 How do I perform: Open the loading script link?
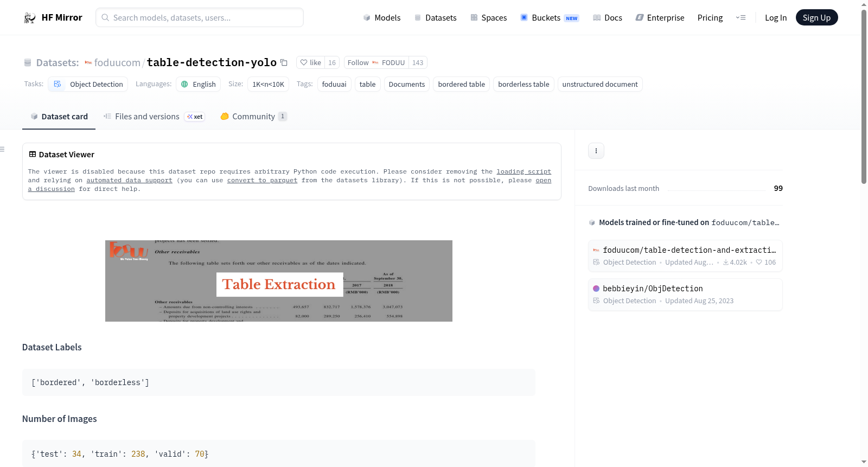pos(524,171)
